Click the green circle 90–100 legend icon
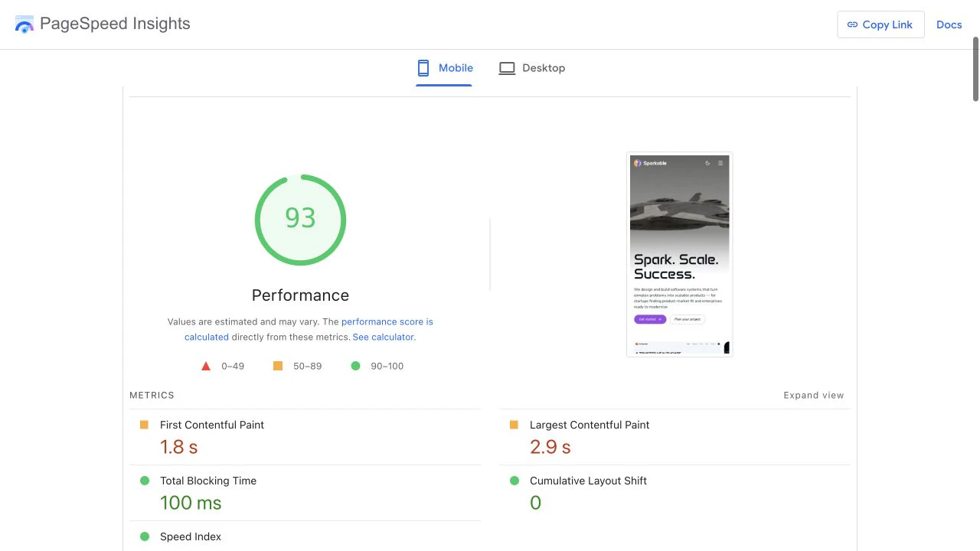The image size is (980, 551). (x=355, y=366)
